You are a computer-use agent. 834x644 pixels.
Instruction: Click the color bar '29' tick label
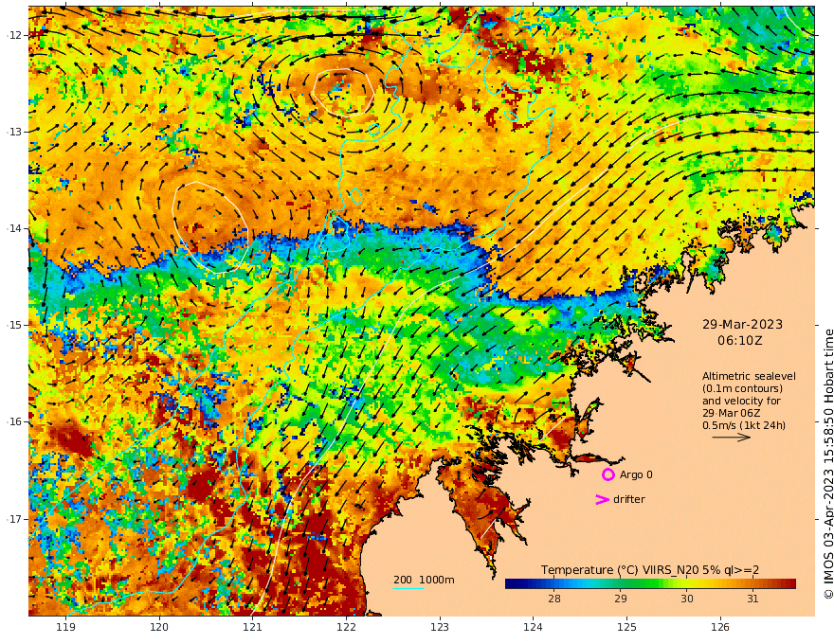click(620, 599)
